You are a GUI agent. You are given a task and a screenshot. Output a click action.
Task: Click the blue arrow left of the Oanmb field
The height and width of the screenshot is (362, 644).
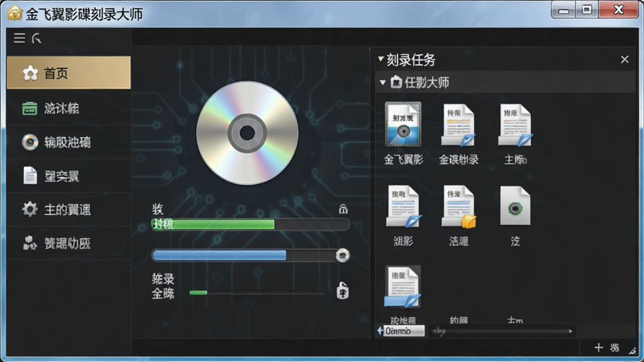(x=380, y=331)
